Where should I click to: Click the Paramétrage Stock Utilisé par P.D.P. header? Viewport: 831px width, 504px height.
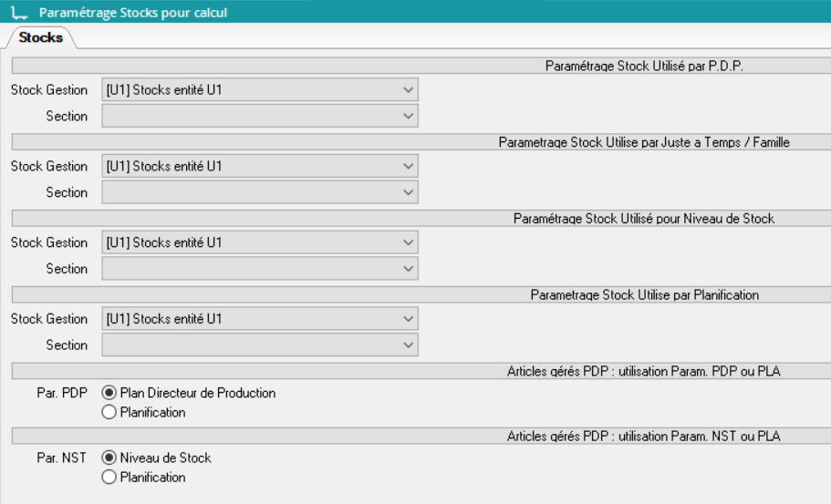coord(645,66)
